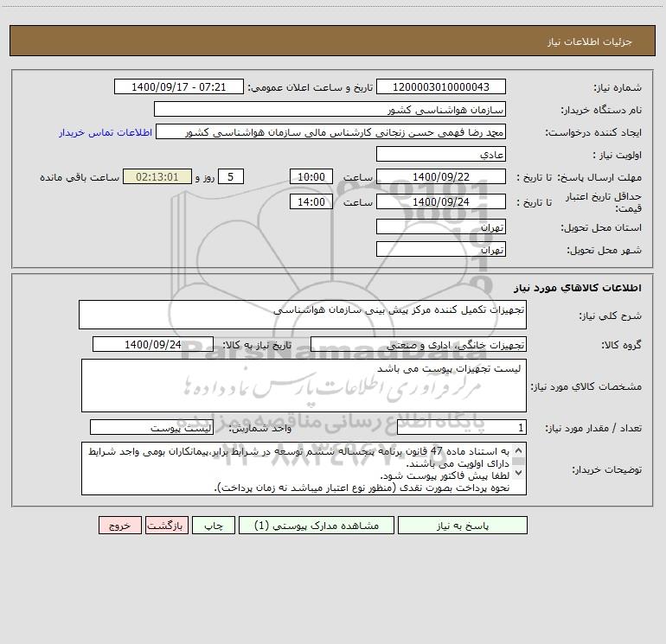Screen dimensions: 666x644
Task: Click the حداقل تاریخ اعتبار قیمت label
Action: click(604, 202)
